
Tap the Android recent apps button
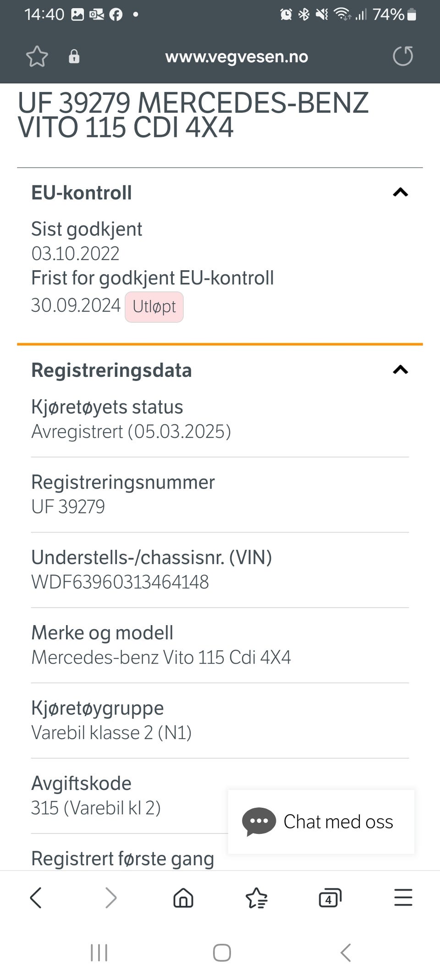99,953
